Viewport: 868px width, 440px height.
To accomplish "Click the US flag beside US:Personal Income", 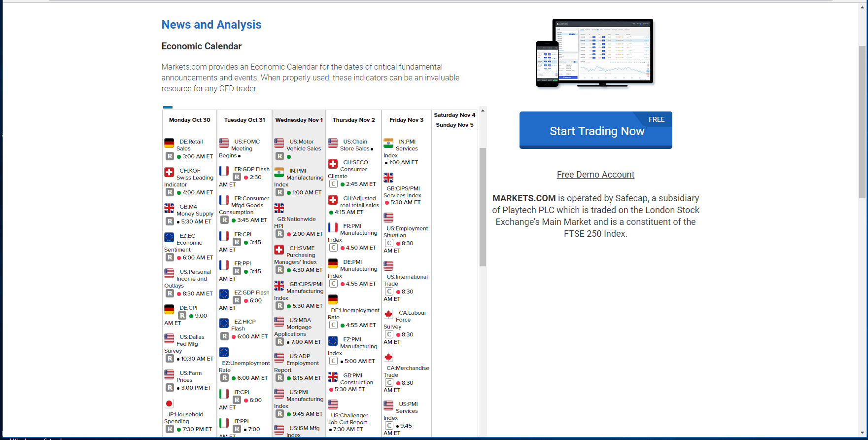I will pos(169,273).
